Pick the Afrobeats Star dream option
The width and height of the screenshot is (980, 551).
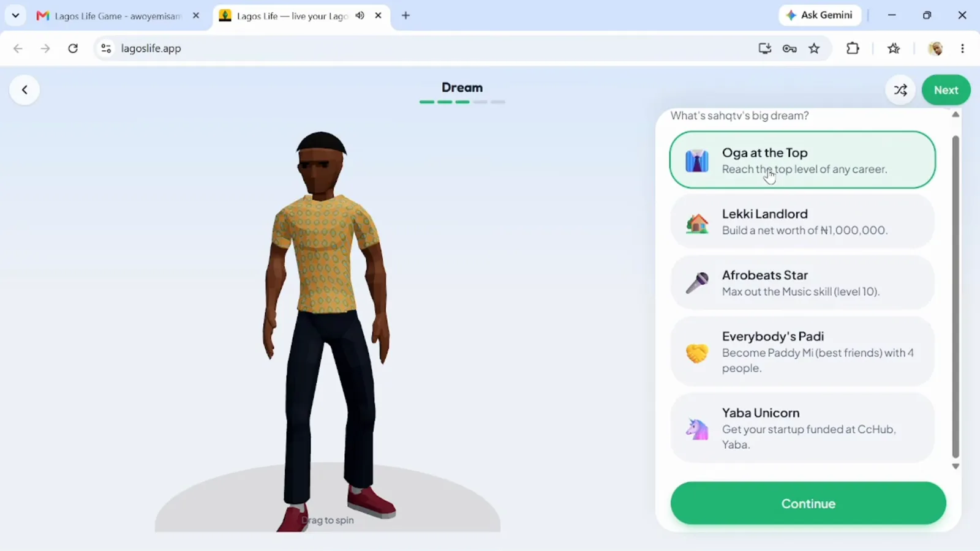tap(802, 283)
